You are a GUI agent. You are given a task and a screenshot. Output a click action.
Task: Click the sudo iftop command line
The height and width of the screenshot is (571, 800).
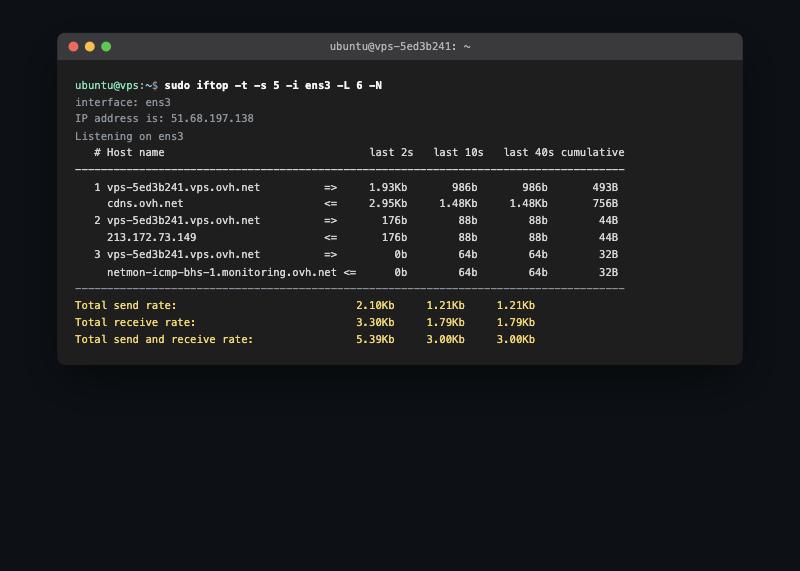pos(273,85)
